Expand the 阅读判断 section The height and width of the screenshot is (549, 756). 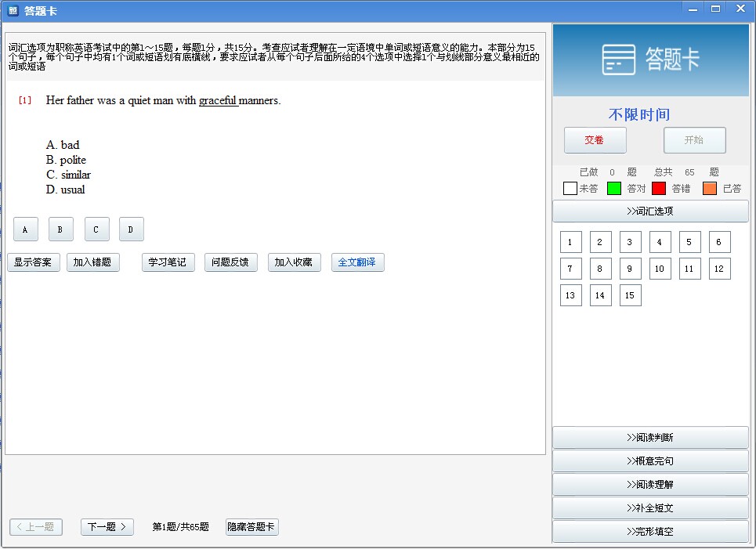point(650,438)
